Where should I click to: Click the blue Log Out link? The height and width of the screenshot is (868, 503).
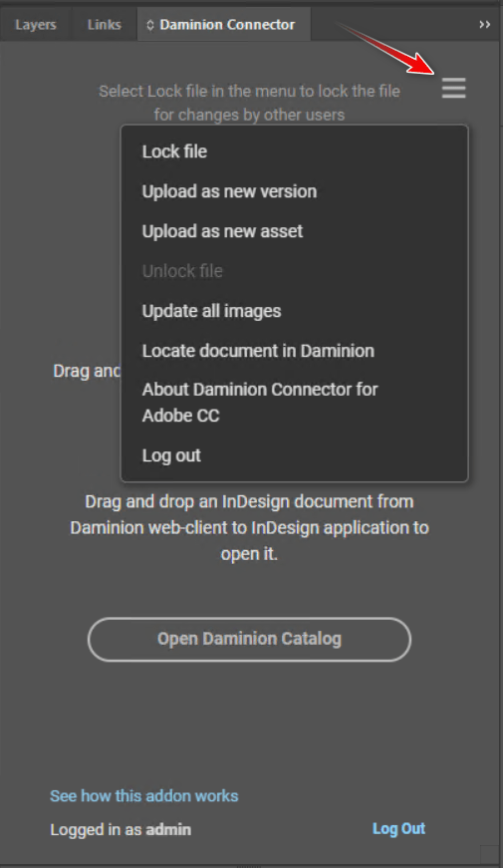tap(398, 829)
